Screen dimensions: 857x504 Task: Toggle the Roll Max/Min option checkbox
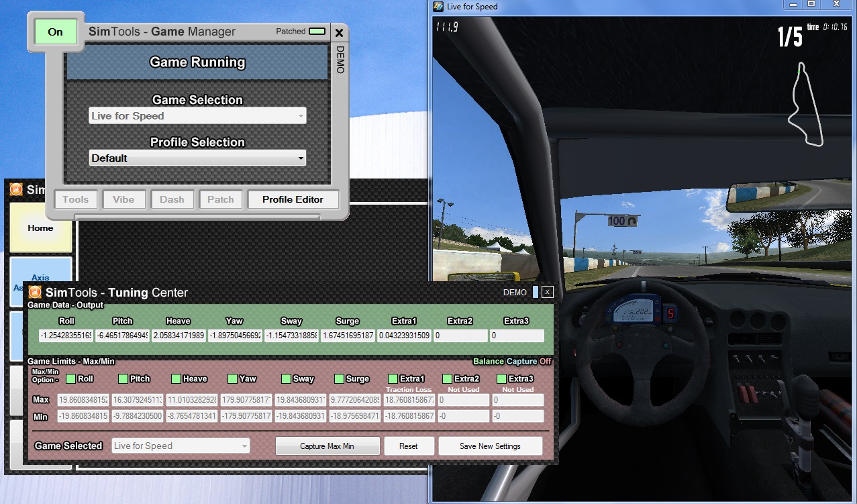click(x=70, y=379)
